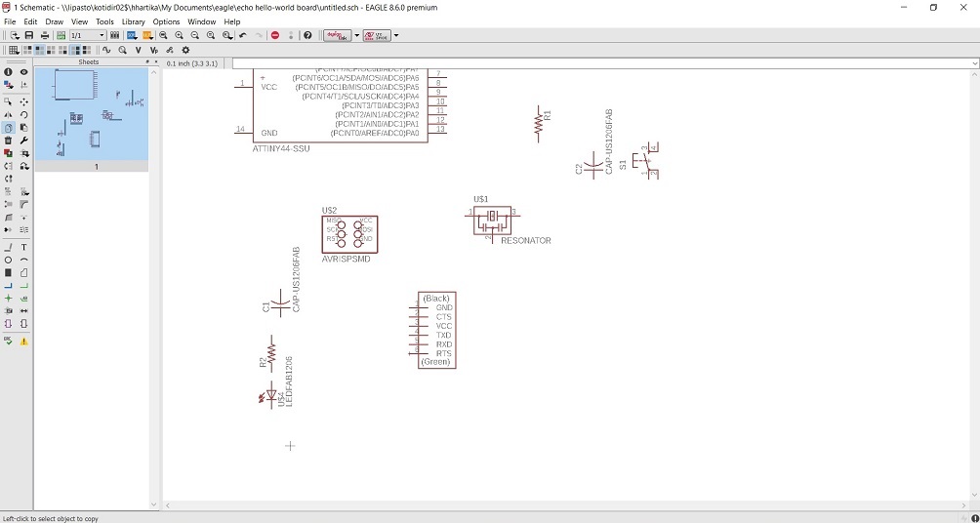Select the Show eye tool
This screenshot has width=980, height=523.
23,72
